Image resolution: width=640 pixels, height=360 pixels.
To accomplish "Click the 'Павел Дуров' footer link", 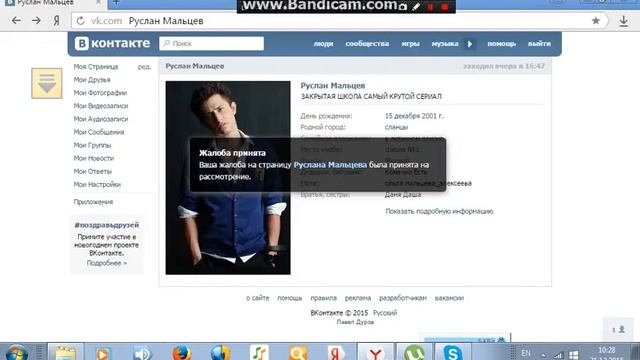I will (x=355, y=322).
